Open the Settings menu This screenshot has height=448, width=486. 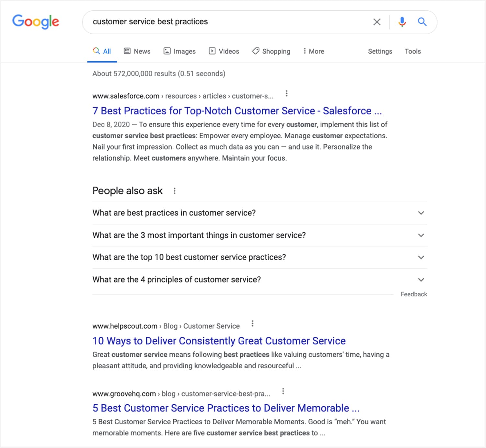click(x=380, y=51)
